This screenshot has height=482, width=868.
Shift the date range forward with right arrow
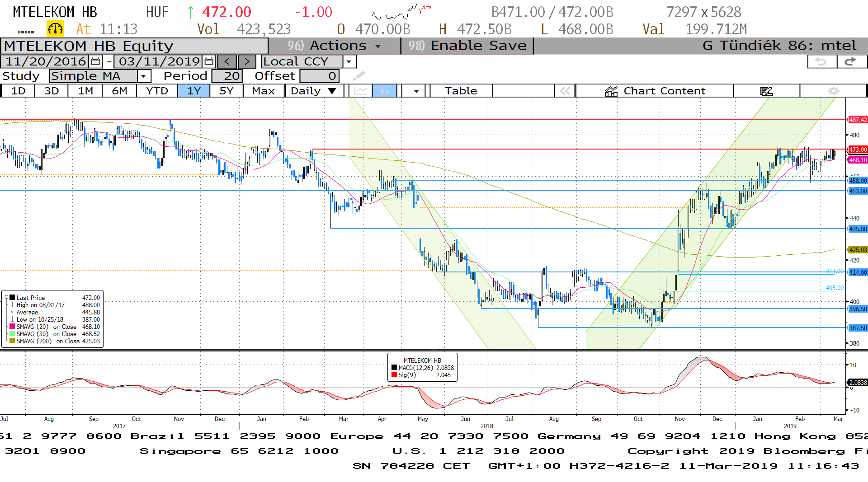[247, 61]
